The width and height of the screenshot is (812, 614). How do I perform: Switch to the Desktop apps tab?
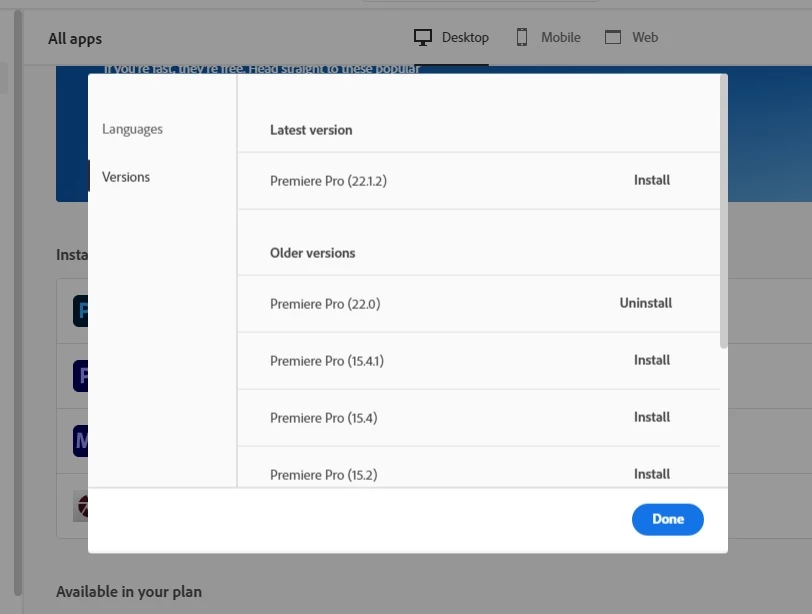[451, 38]
